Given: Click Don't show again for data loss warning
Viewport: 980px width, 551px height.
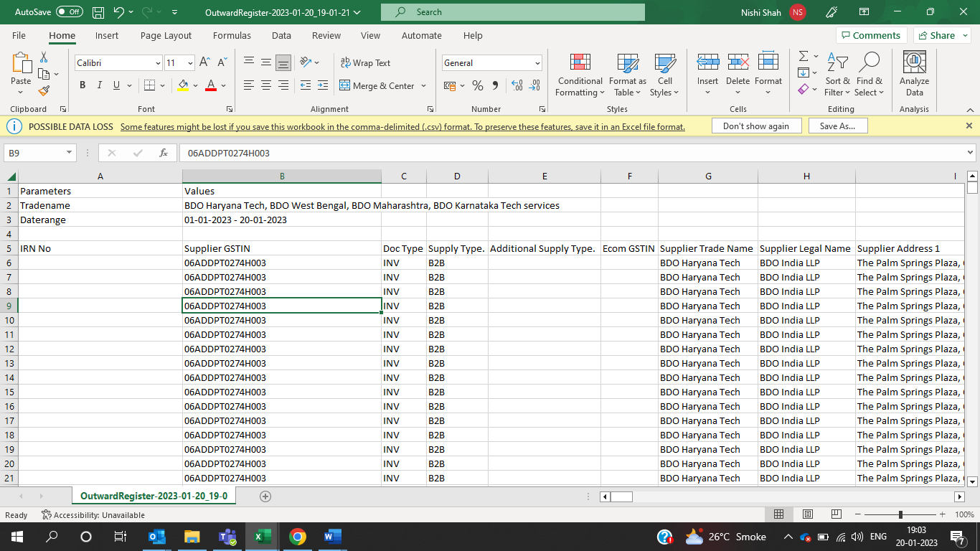Looking at the screenshot, I should (x=756, y=125).
